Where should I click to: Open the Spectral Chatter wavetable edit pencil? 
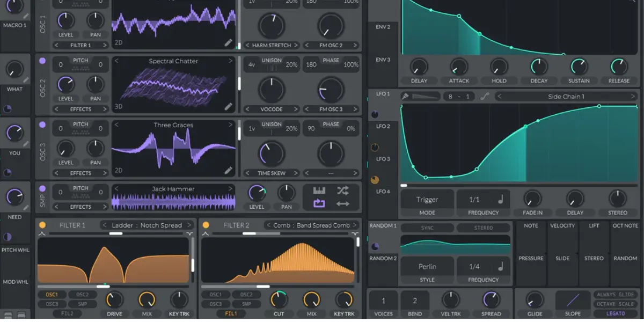coord(229,107)
